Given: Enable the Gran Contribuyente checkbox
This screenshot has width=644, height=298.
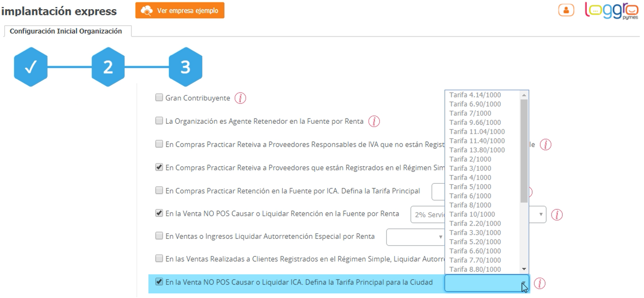Looking at the screenshot, I should click(159, 98).
